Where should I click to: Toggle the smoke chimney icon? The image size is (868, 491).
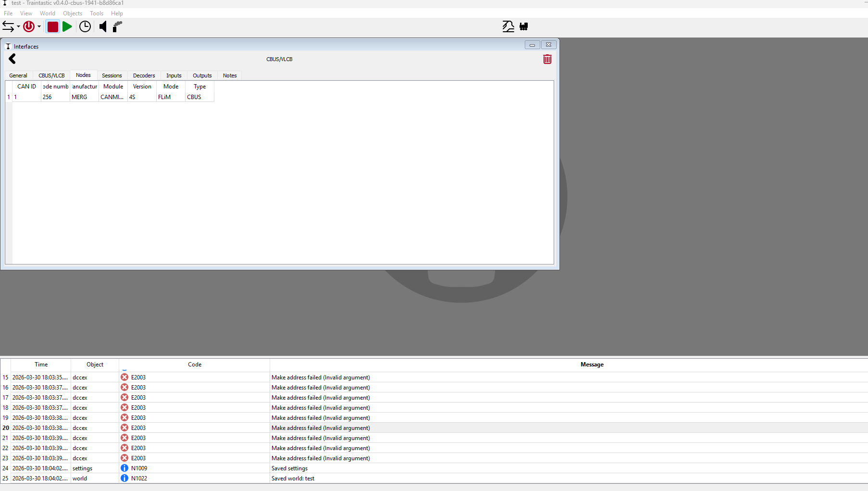(117, 26)
